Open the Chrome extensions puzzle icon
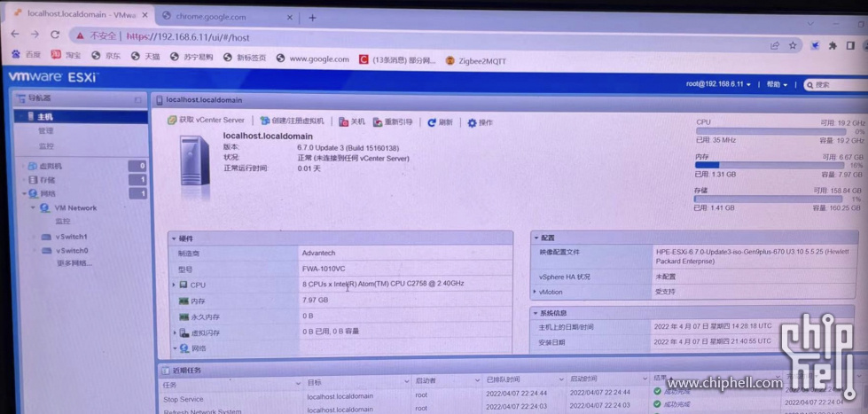868x414 pixels. (x=833, y=46)
